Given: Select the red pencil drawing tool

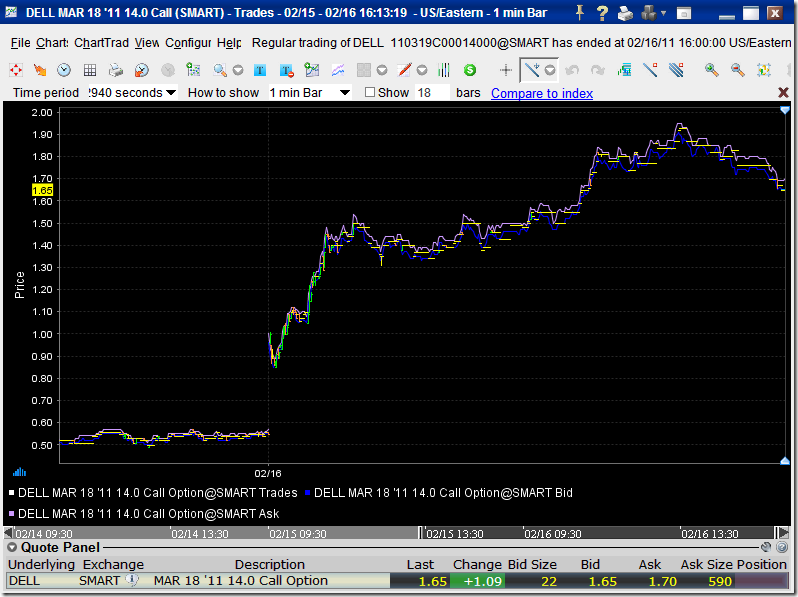Looking at the screenshot, I should click(x=404, y=70).
